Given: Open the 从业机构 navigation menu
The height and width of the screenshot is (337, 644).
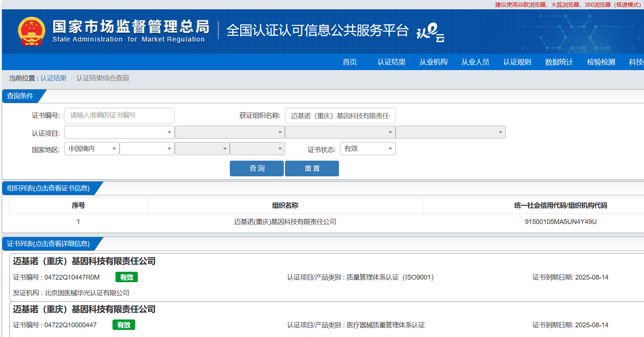Looking at the screenshot, I should point(434,62).
